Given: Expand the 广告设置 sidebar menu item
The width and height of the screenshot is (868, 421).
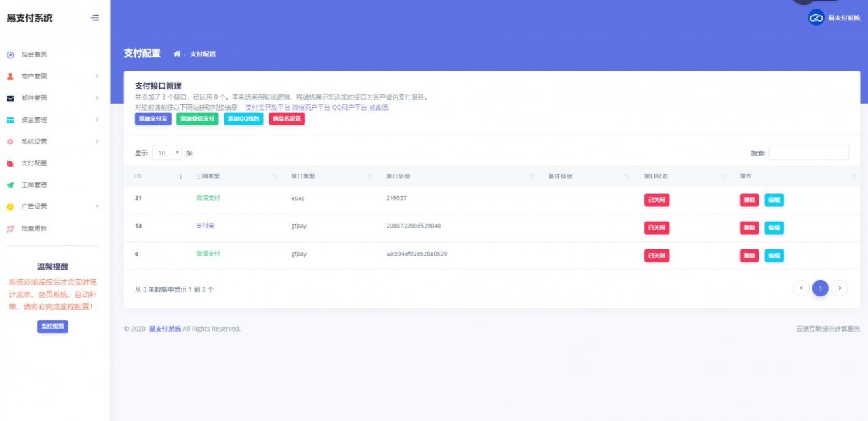Looking at the screenshot, I should 54,207.
